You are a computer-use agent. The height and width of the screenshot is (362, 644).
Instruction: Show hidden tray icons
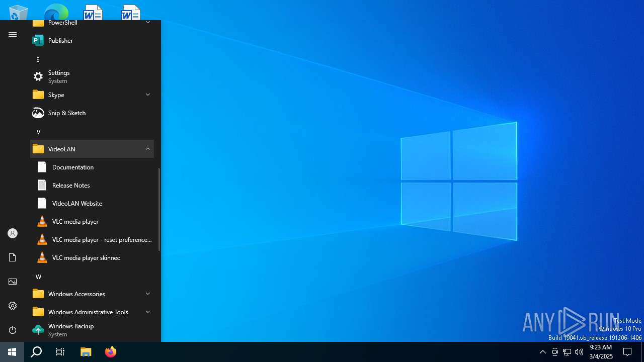[542, 352]
